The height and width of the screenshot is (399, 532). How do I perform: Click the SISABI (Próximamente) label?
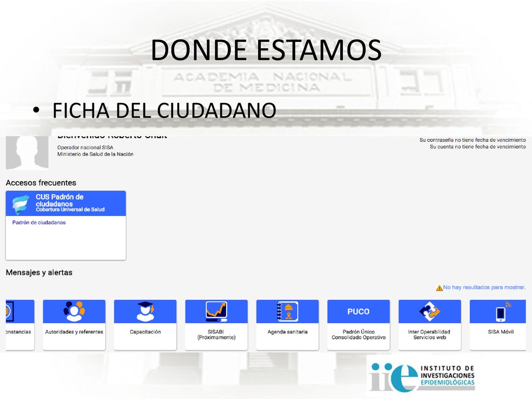(217, 335)
